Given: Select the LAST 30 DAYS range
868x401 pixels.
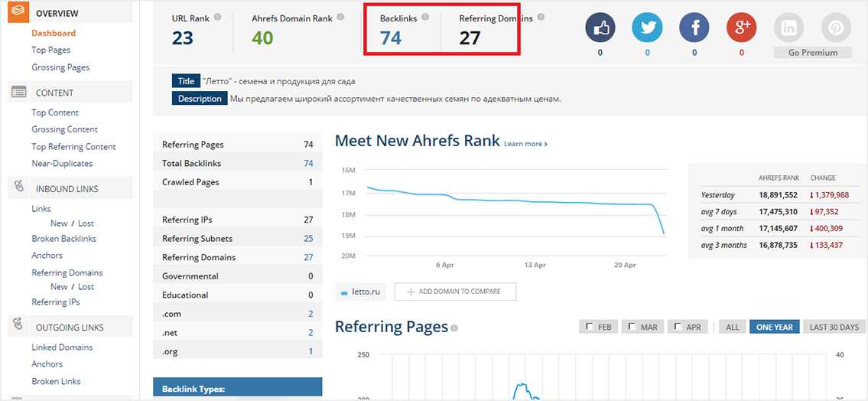Looking at the screenshot, I should point(834,327).
